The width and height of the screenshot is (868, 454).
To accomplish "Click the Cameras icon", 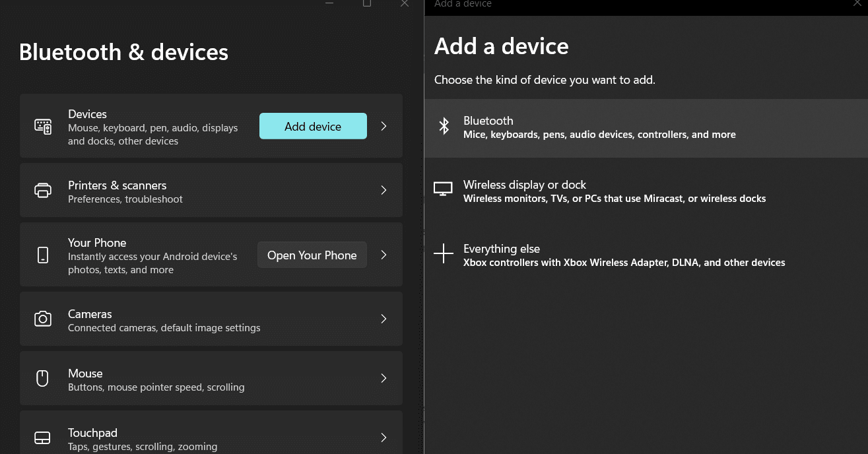I will 43,319.
